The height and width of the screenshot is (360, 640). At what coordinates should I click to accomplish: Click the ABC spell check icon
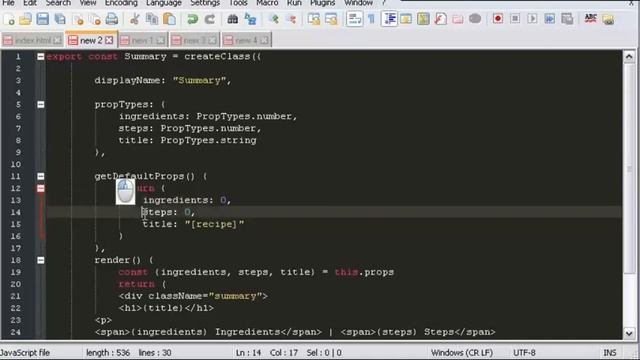(591, 19)
